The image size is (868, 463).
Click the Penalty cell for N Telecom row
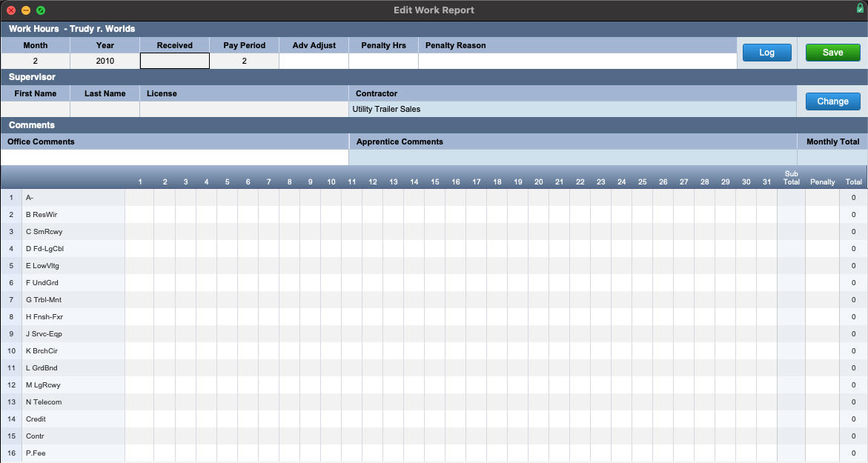[x=822, y=402]
